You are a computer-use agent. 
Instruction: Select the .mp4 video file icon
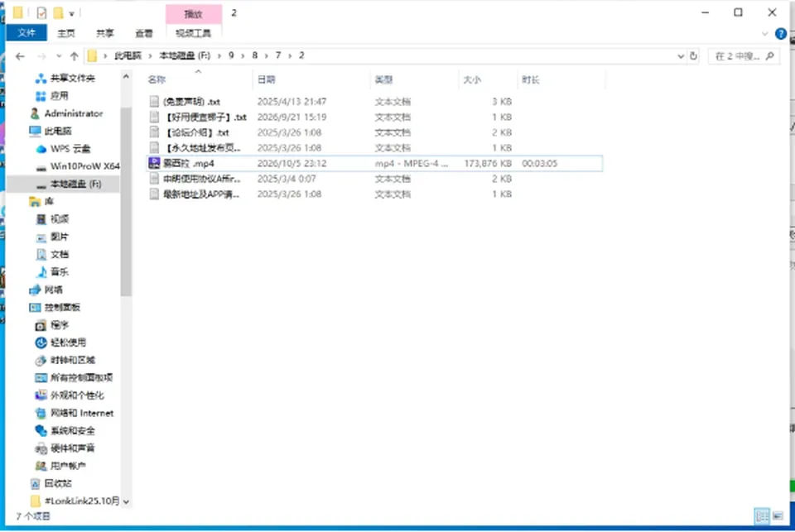[x=154, y=163]
